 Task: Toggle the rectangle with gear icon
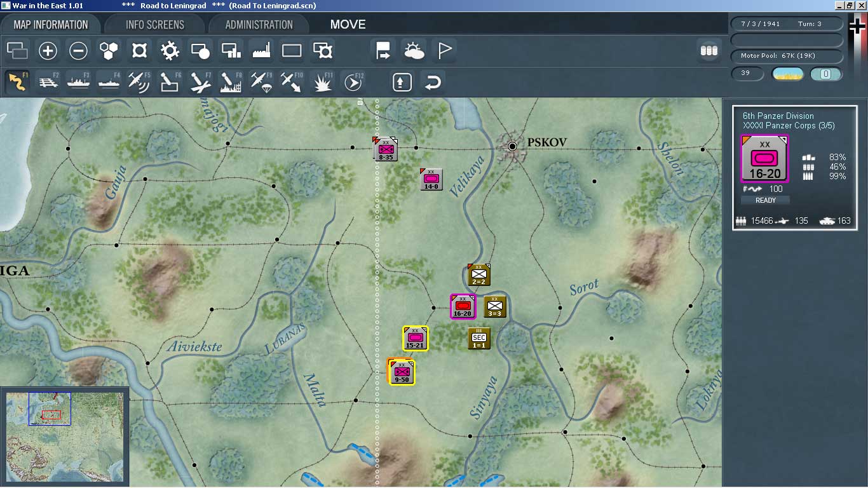pyautogui.click(x=322, y=50)
